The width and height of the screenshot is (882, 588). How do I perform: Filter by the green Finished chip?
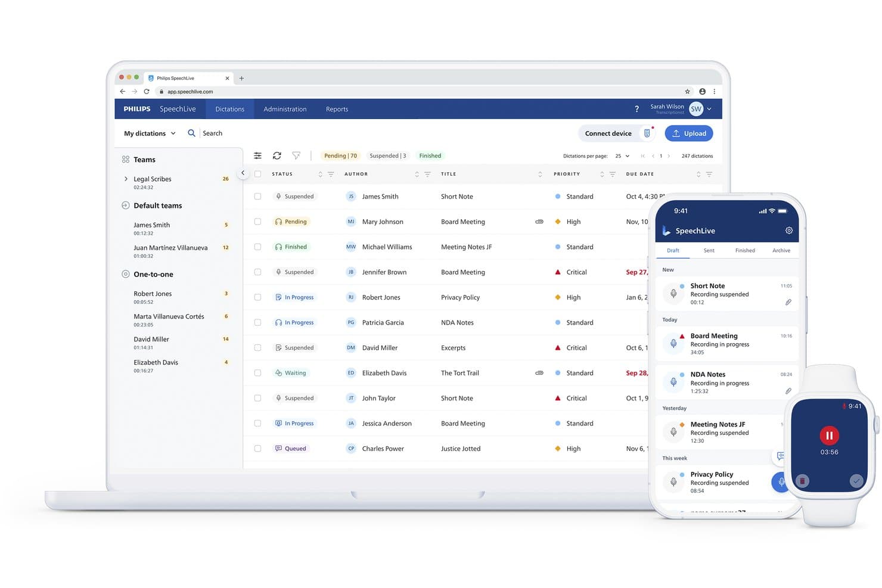pos(430,156)
